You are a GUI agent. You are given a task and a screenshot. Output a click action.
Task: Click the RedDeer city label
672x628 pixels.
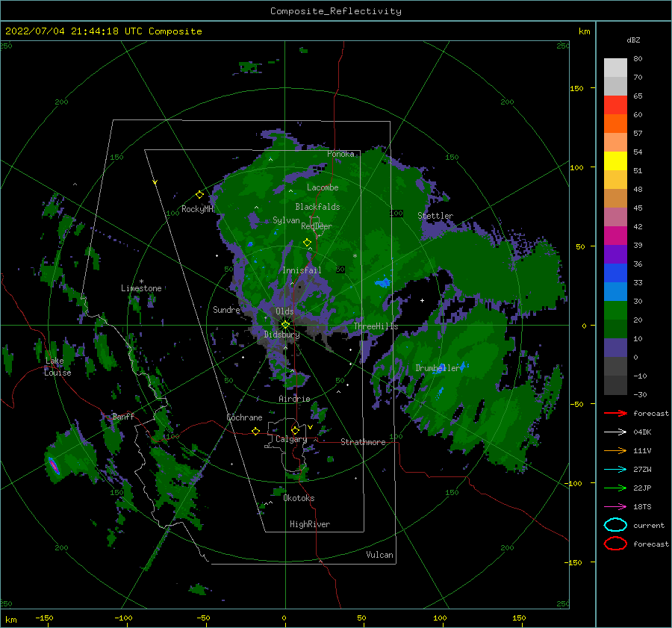tap(317, 226)
